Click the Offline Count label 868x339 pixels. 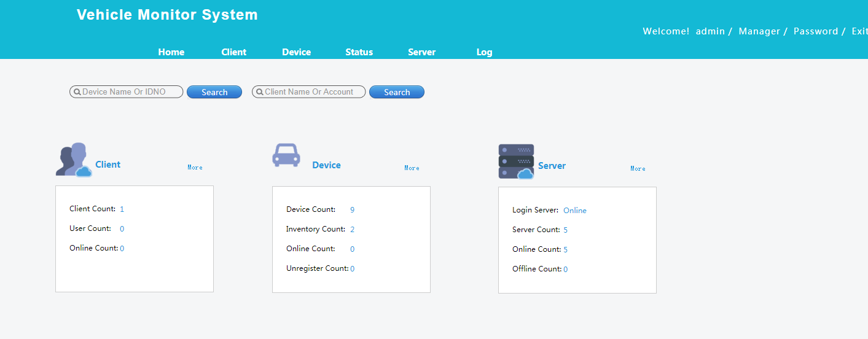(x=537, y=269)
